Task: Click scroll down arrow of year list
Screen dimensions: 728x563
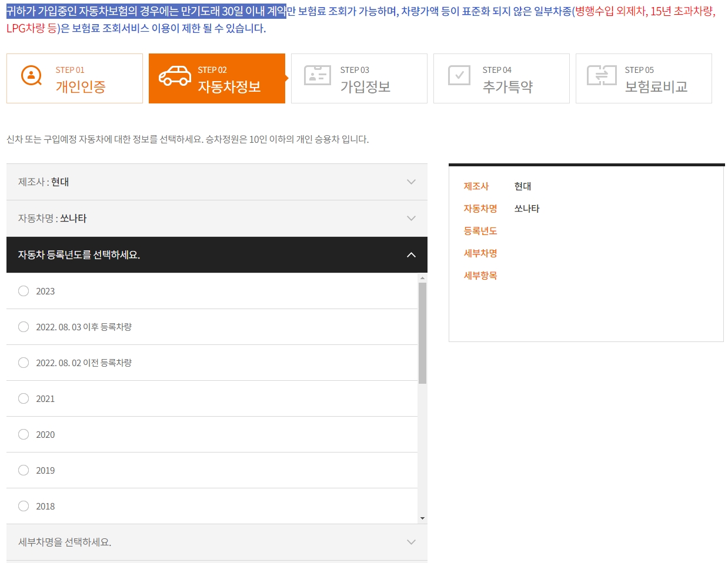Action: (422, 518)
